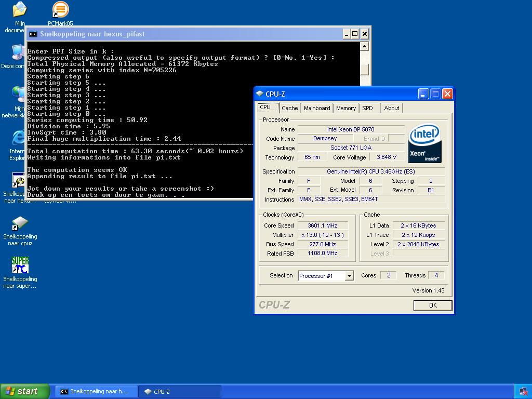Click the 2 x 12 Kuops L1 Trace value

[x=418, y=235]
